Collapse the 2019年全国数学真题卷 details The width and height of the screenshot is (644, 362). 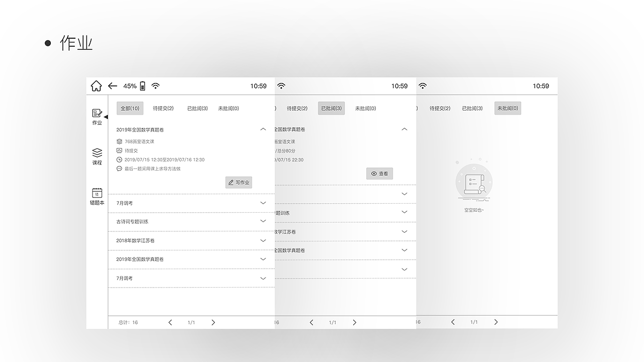coord(263,129)
